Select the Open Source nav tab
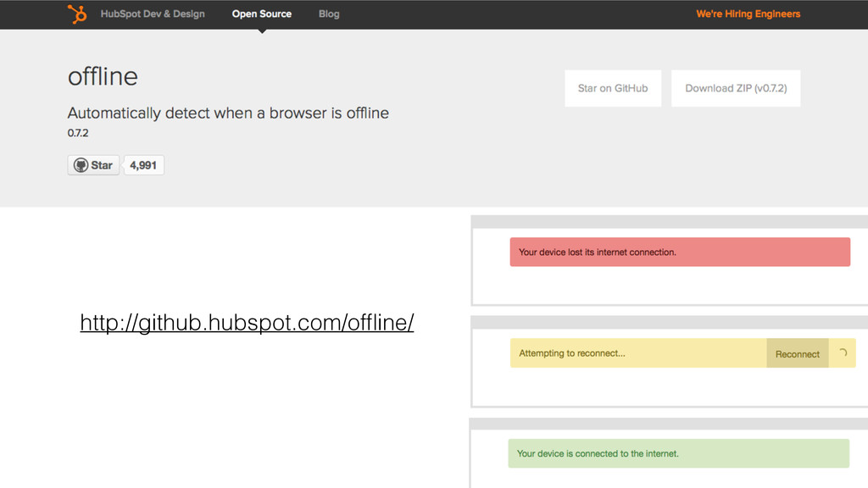 (261, 14)
